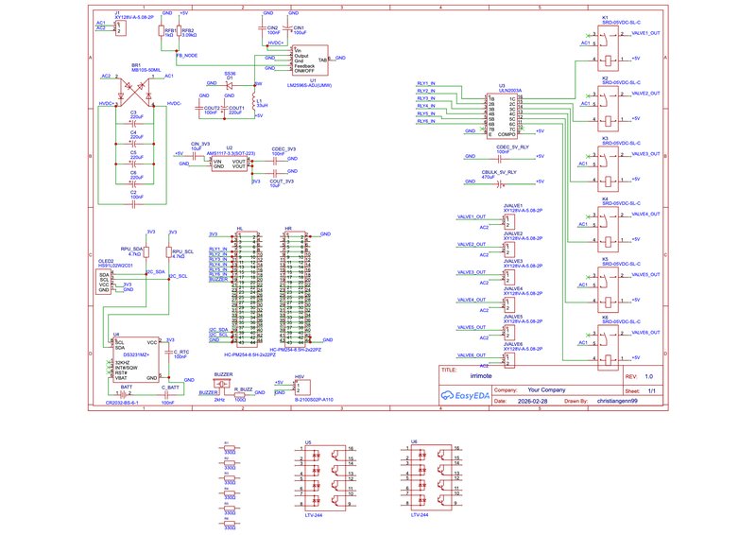Screen dimensions: 756x535
Task: Click the FB_NODE net label
Action: [x=186, y=56]
